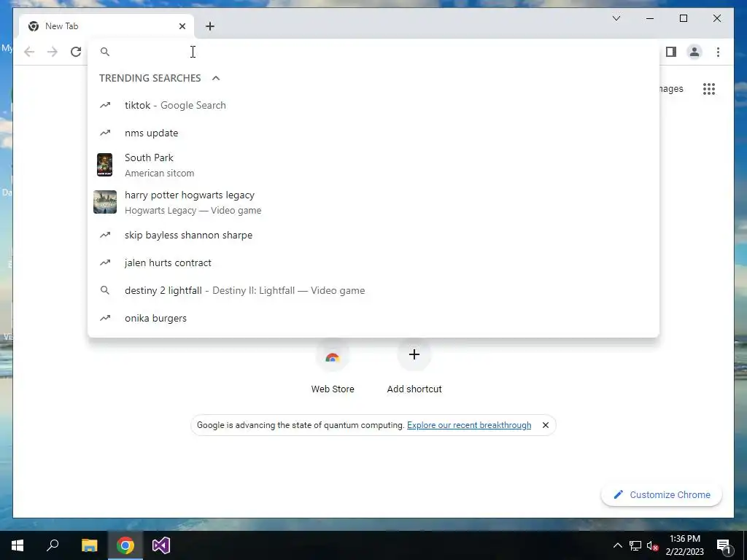
Task: Open Customize Chrome button
Action: (x=662, y=495)
